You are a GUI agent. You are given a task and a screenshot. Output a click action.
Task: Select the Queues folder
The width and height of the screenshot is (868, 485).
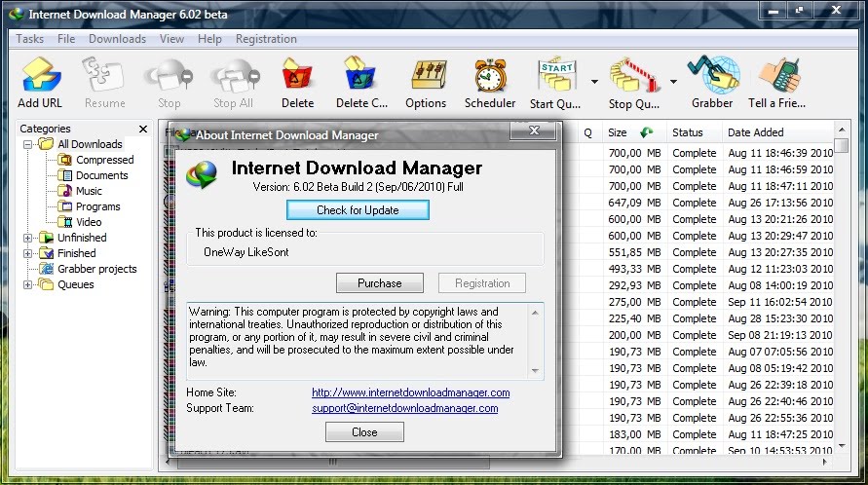pyautogui.click(x=75, y=284)
